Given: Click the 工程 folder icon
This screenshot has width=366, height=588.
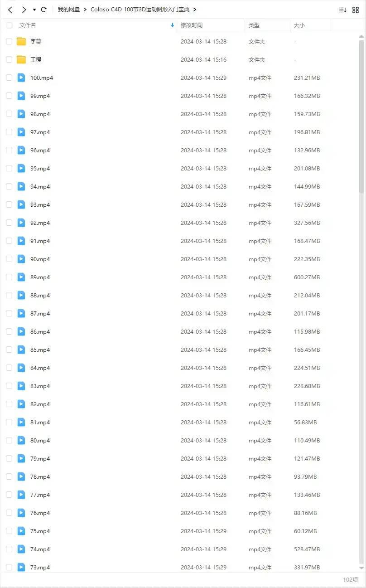Looking at the screenshot, I should pos(21,60).
